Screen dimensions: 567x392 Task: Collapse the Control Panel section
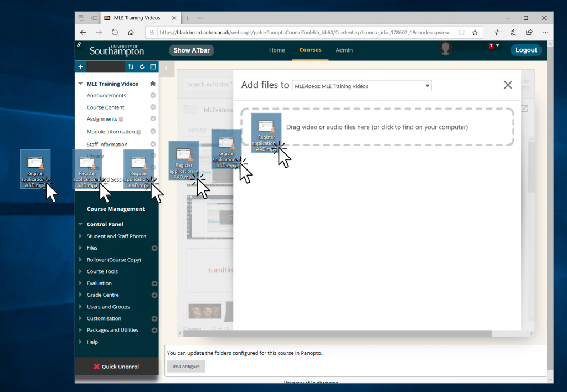(80, 224)
